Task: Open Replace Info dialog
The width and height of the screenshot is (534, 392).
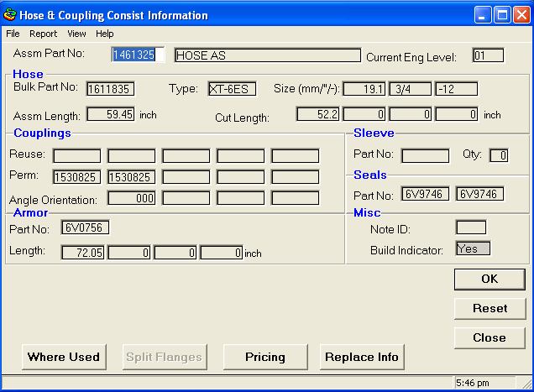Action: pyautogui.click(x=361, y=357)
